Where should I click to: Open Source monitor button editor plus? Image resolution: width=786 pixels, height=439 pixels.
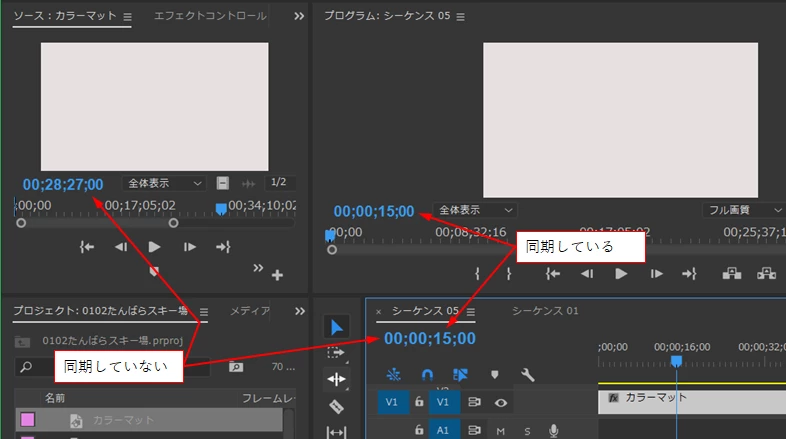277,275
